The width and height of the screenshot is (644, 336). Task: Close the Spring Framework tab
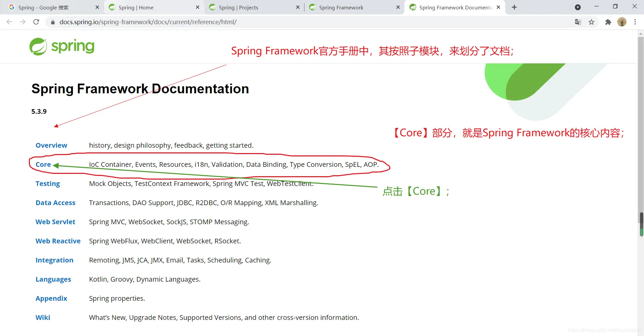point(398,7)
